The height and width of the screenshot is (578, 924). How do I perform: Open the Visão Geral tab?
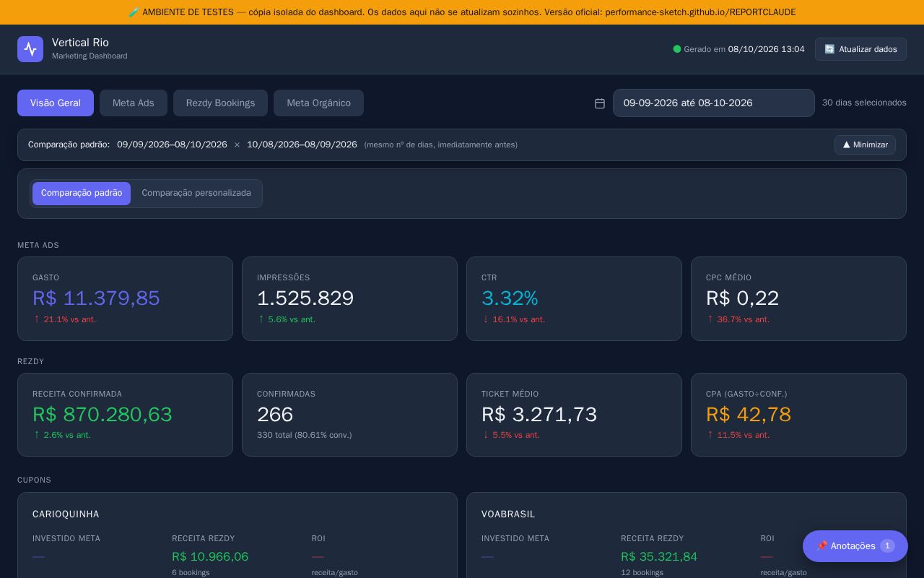pyautogui.click(x=56, y=103)
